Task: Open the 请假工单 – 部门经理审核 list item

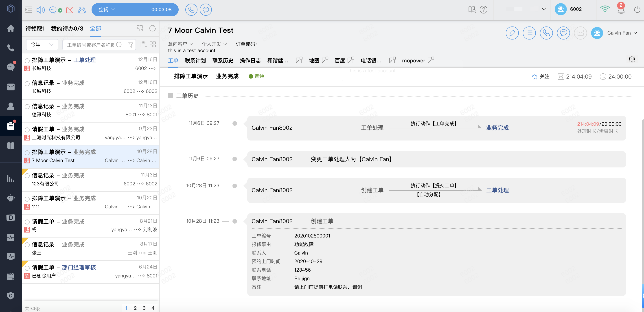Action: point(91,272)
